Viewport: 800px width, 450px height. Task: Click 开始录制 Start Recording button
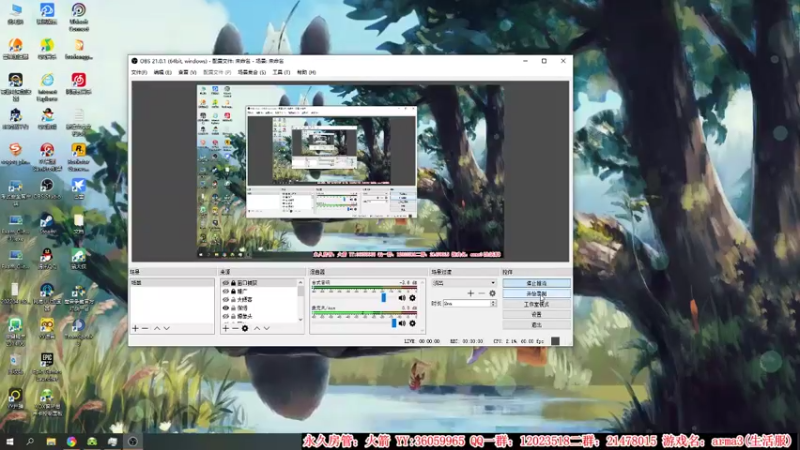pos(536,293)
